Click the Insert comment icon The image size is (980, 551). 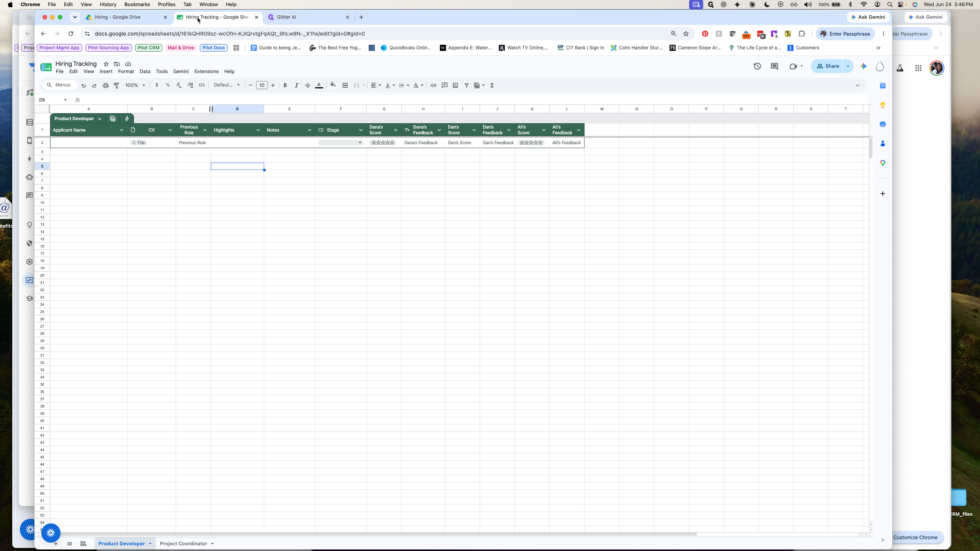[444, 85]
